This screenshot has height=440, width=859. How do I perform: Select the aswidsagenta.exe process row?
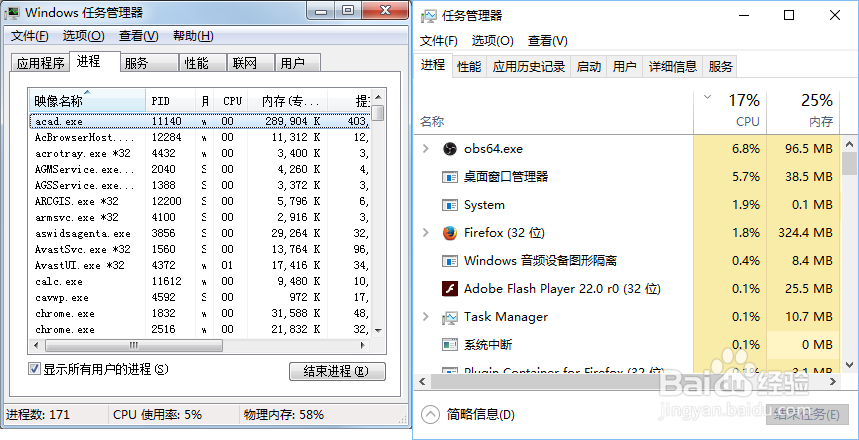click(199, 233)
